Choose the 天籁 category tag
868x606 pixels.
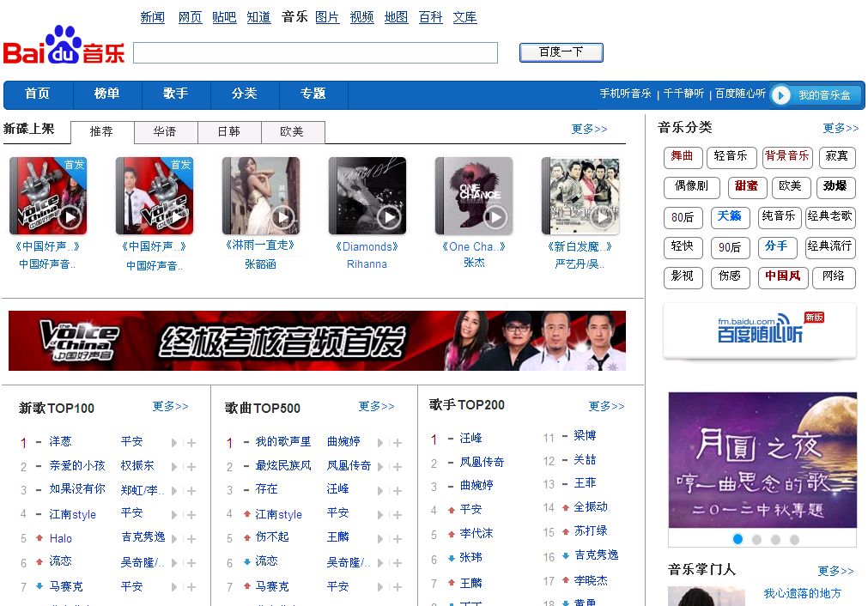coord(730,217)
